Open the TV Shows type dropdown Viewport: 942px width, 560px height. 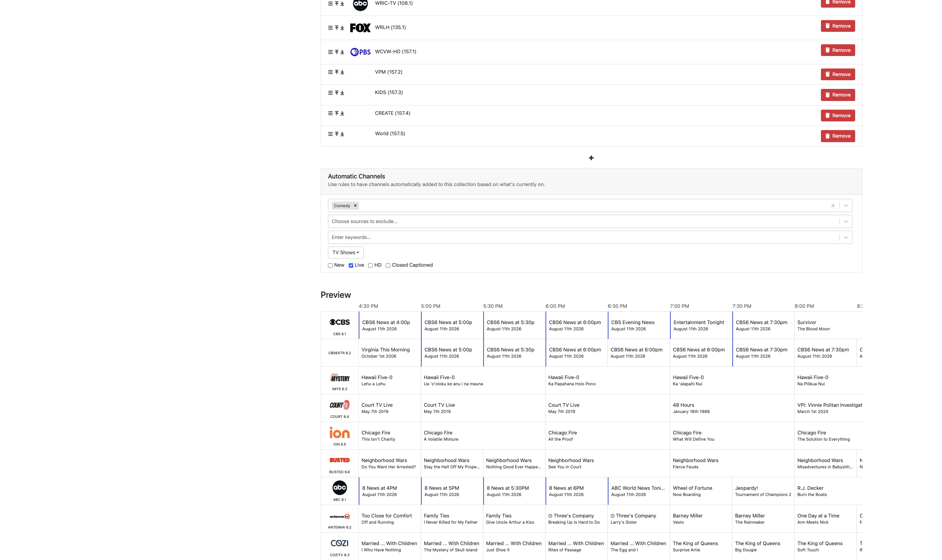(345, 253)
